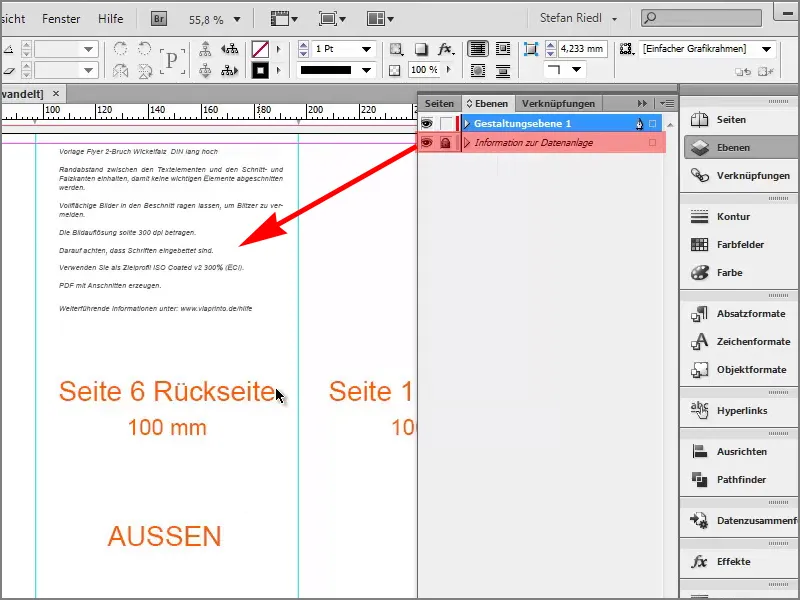Screen dimensions: 800x600
Task: Open Objektformate panel from dock
Action: [x=739, y=370]
